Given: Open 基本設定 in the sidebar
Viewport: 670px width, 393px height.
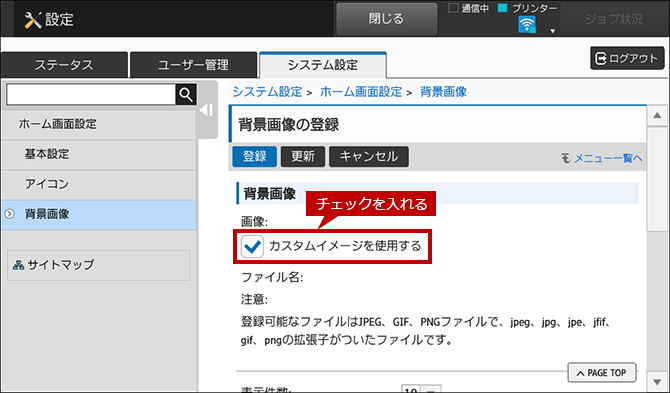Looking at the screenshot, I should pos(99,154).
